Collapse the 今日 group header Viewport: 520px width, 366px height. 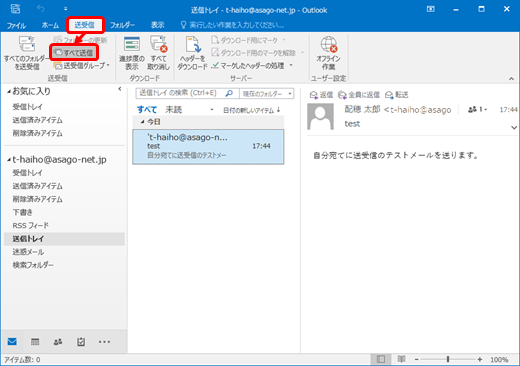(142, 122)
